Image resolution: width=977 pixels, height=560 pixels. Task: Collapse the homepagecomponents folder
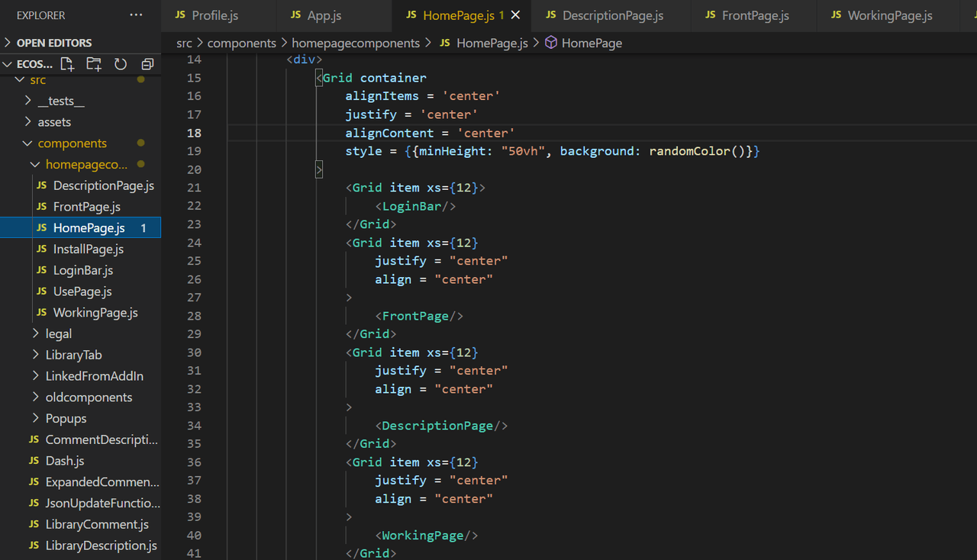click(x=35, y=165)
